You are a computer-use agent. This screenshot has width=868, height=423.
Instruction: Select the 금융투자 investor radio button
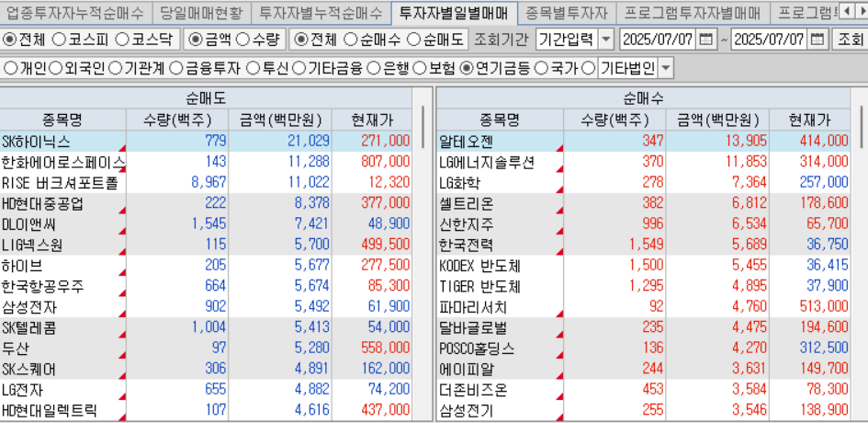coord(175,68)
